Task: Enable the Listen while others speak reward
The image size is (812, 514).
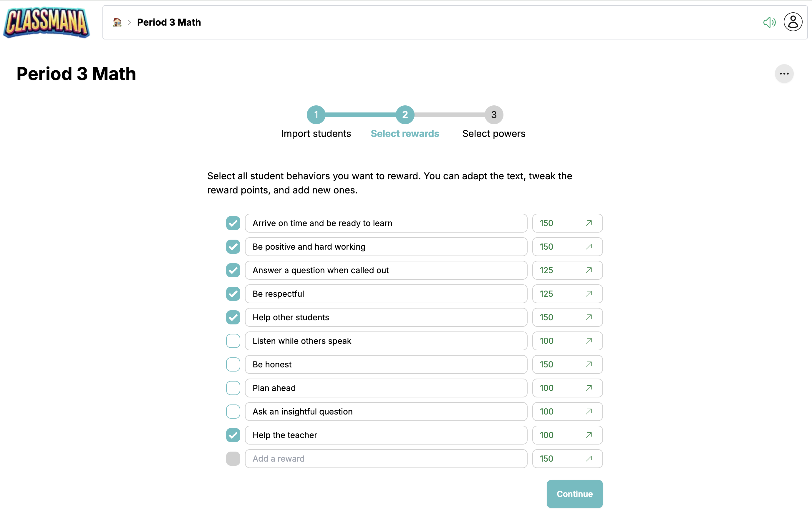Action: [x=233, y=341]
